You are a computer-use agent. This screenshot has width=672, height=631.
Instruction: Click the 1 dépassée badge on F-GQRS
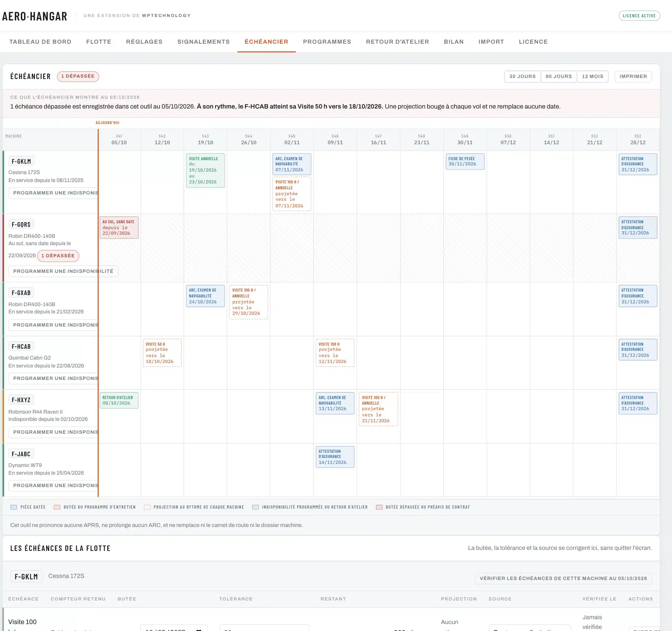(x=58, y=256)
